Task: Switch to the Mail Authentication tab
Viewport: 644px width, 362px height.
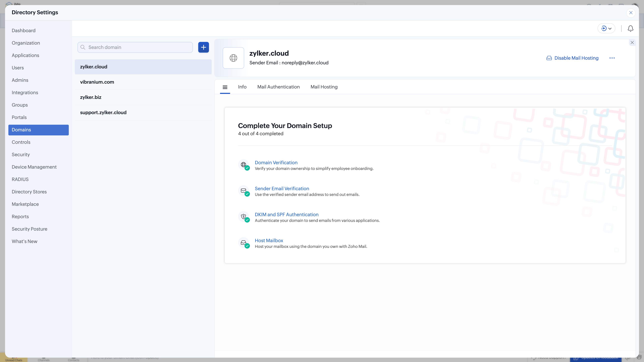Action: tap(278, 87)
